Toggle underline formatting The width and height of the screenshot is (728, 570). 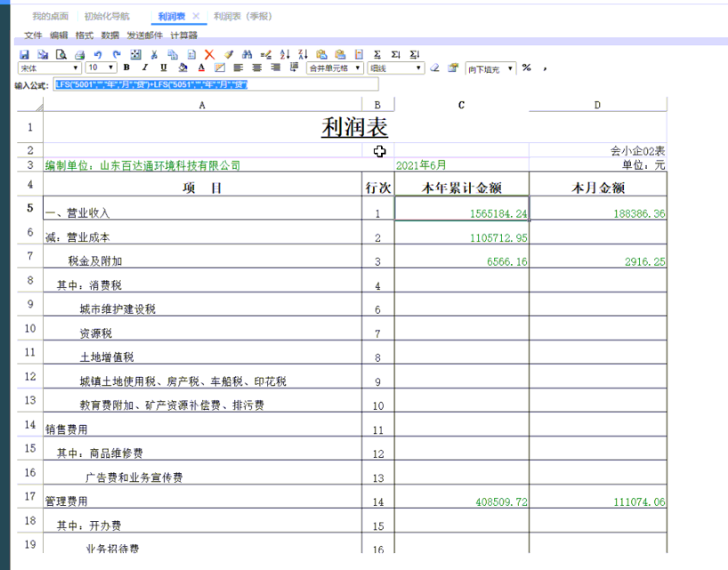[x=164, y=68]
